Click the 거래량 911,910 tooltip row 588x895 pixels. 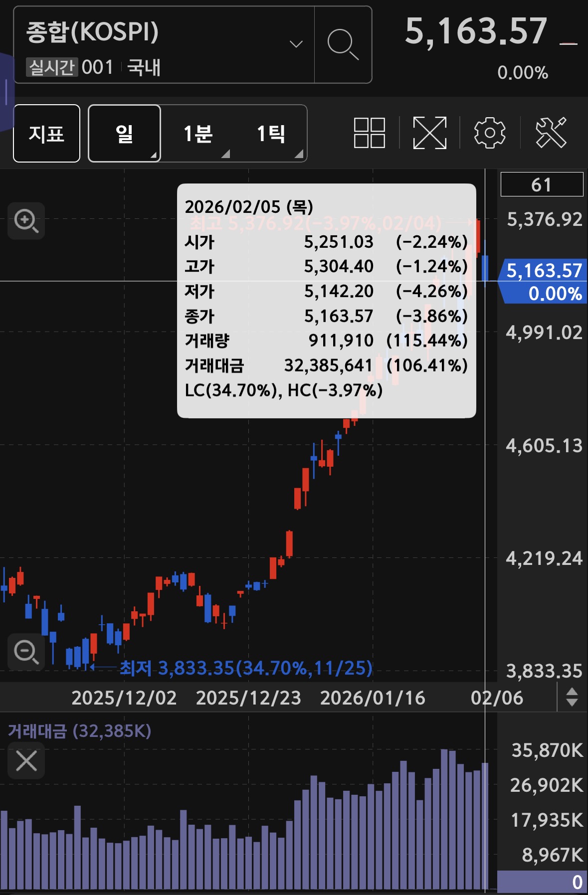(x=326, y=341)
